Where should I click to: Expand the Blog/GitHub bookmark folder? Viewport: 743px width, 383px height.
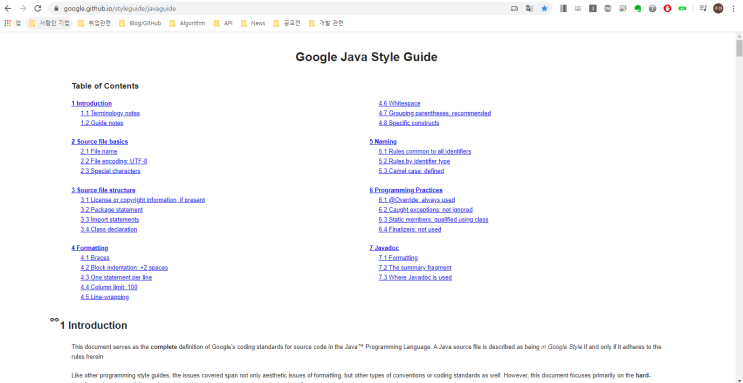point(140,23)
